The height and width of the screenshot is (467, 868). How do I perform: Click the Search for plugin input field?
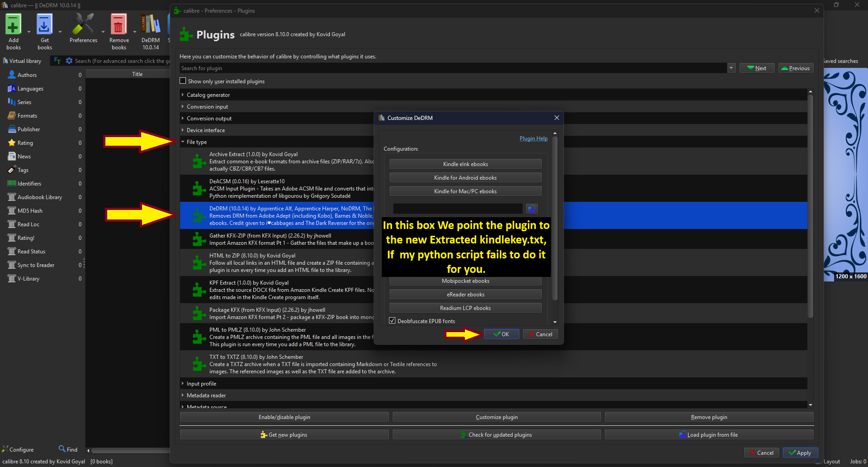click(452, 68)
